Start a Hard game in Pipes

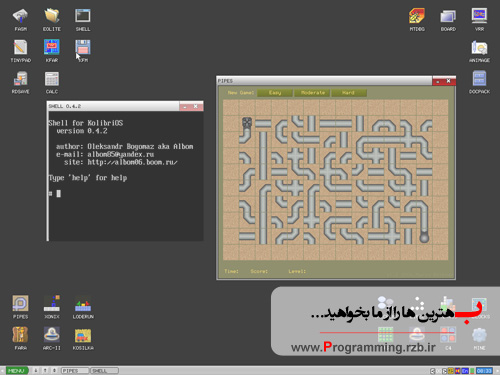(x=349, y=93)
